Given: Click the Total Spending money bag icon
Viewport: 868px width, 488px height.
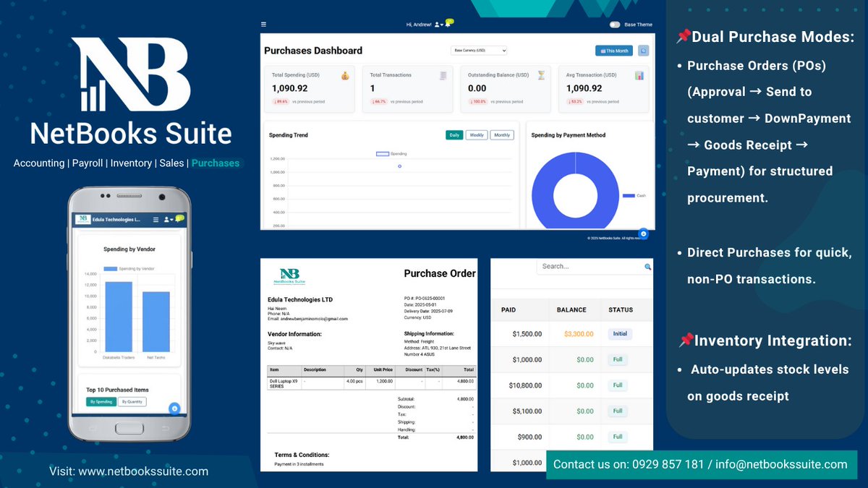Looking at the screenshot, I should (345, 75).
